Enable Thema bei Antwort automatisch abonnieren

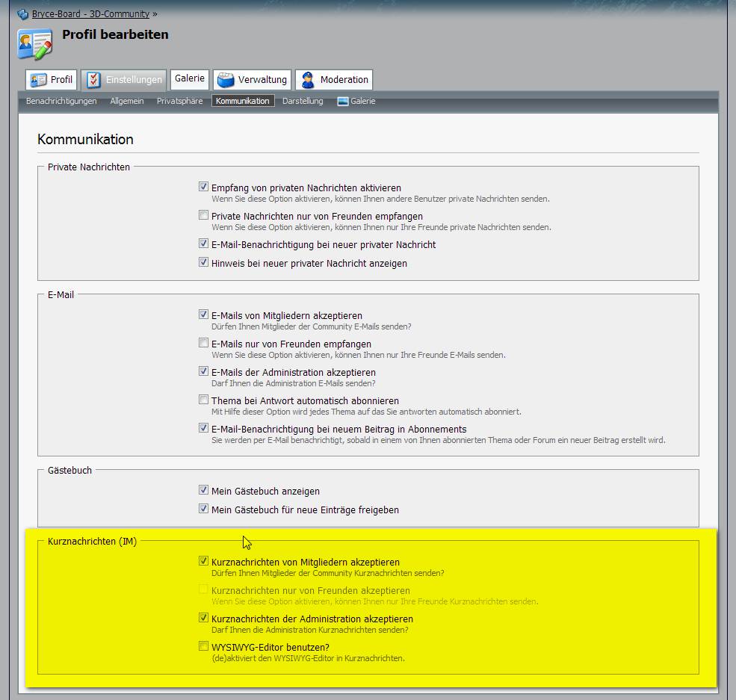(x=203, y=400)
